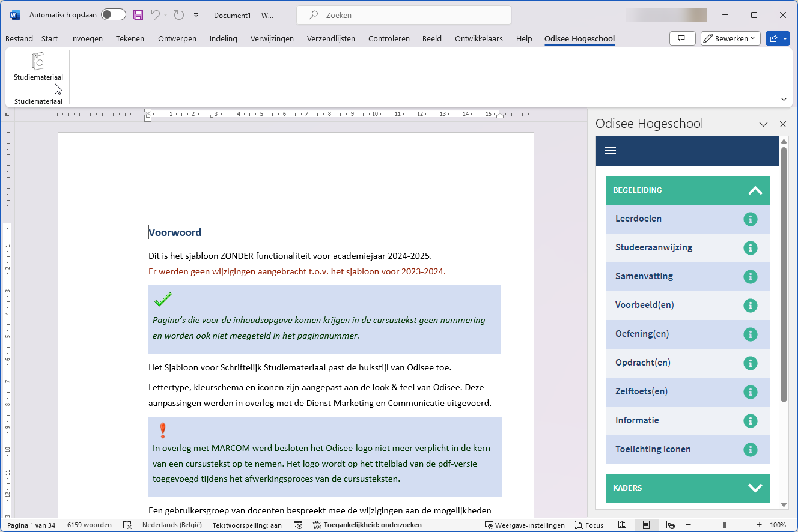The image size is (798, 532).
Task: Click info icon next to Opdracht(en)
Action: click(x=750, y=363)
